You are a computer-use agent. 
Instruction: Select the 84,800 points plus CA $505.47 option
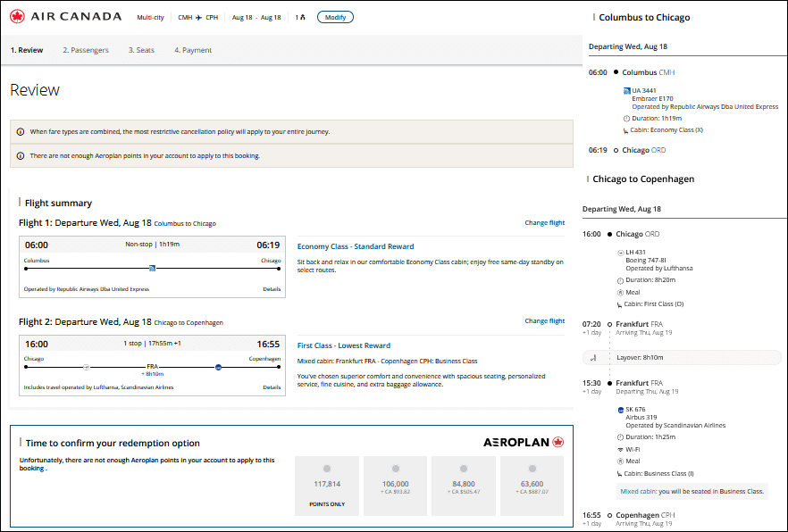464,486
